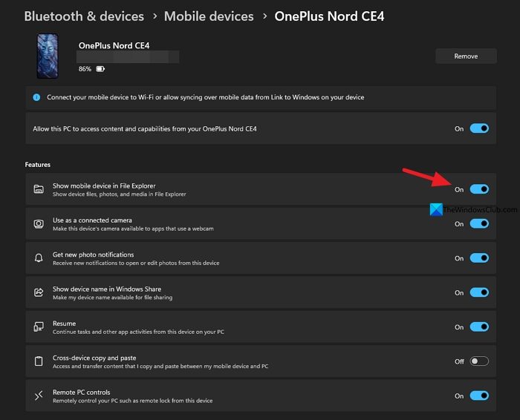Click the Cross-device copy and paste label
The height and width of the screenshot is (420, 520).
coord(94,358)
